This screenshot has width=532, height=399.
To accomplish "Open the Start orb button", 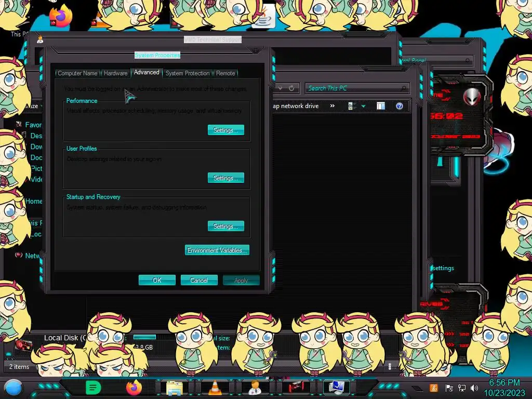I will (14, 388).
